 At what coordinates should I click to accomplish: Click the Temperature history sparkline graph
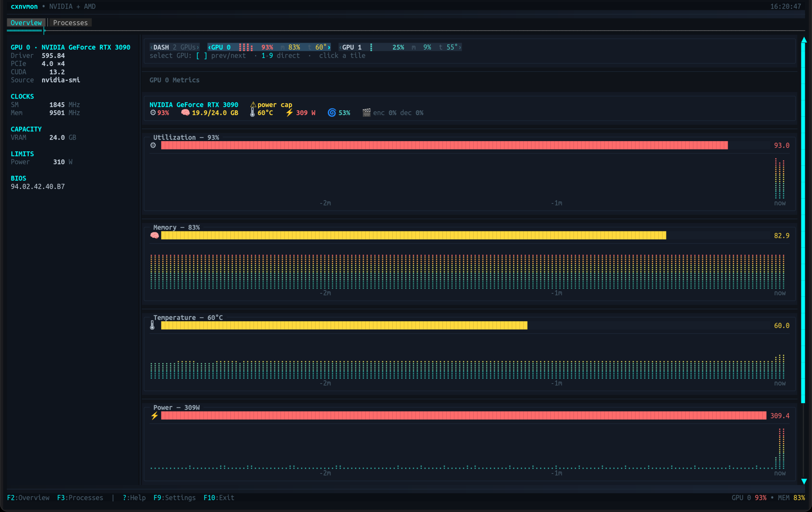(x=467, y=366)
